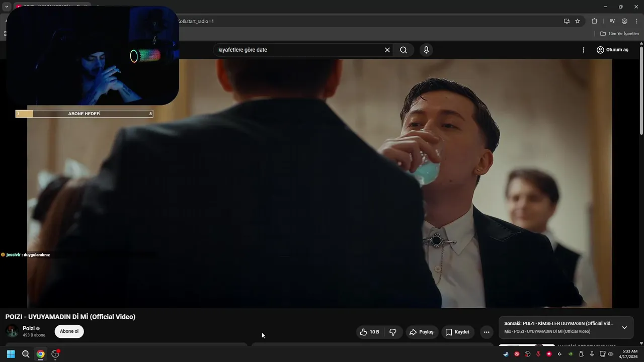The width and height of the screenshot is (644, 362).
Task: Click the video player frame
Action: (x=319, y=184)
